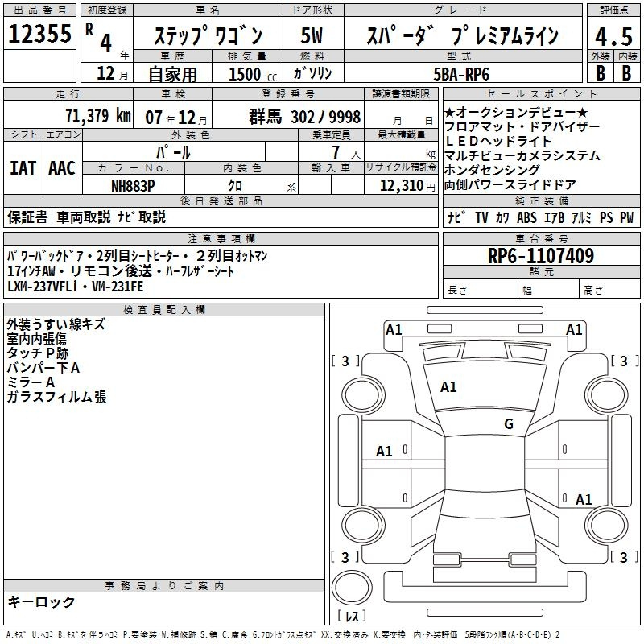Click the セールスポイント section header
The width and height of the screenshot is (644, 644).
(x=541, y=93)
